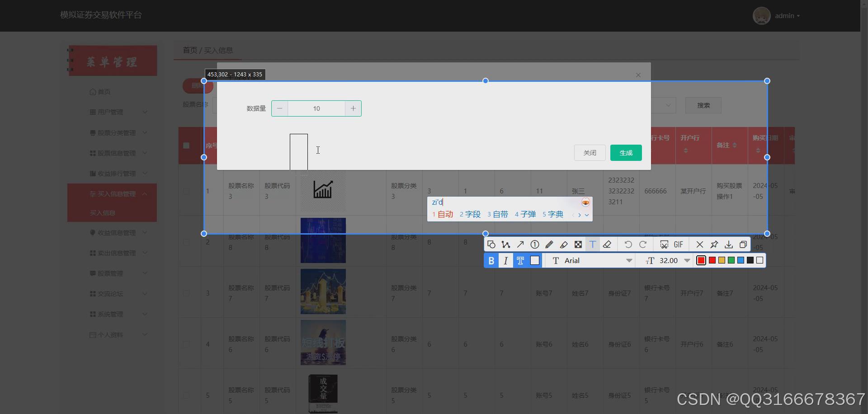This screenshot has width=868, height=414.
Task: Expand 交流论坛 sidebar menu
Action: 112,294
